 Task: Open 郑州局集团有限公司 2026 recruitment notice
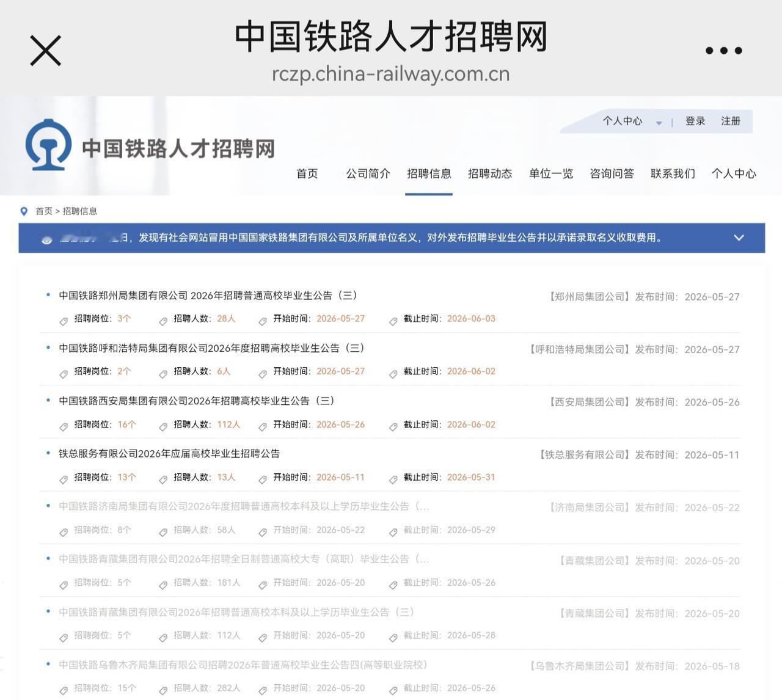tap(208, 296)
